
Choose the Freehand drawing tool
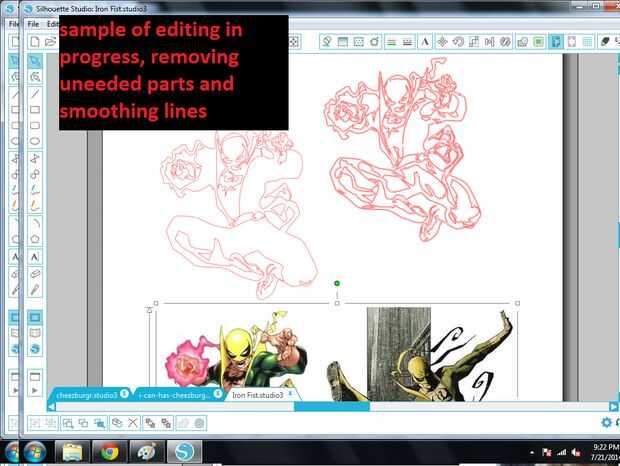(x=35, y=190)
